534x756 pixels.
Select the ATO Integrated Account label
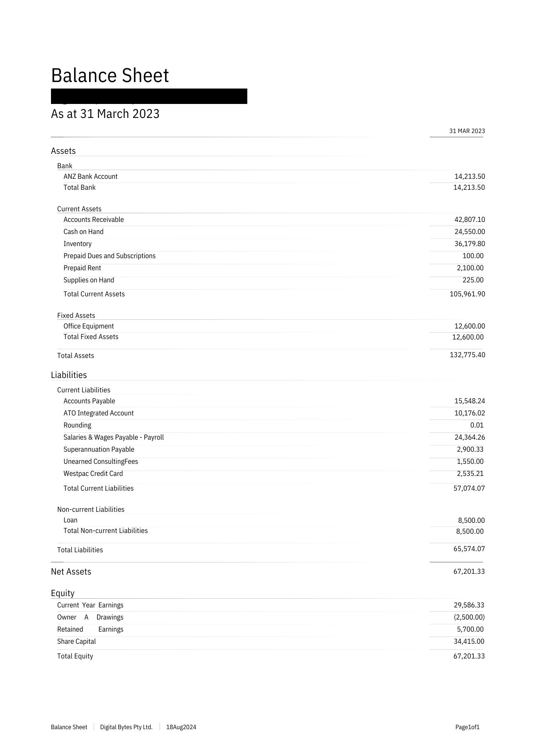click(x=99, y=413)
